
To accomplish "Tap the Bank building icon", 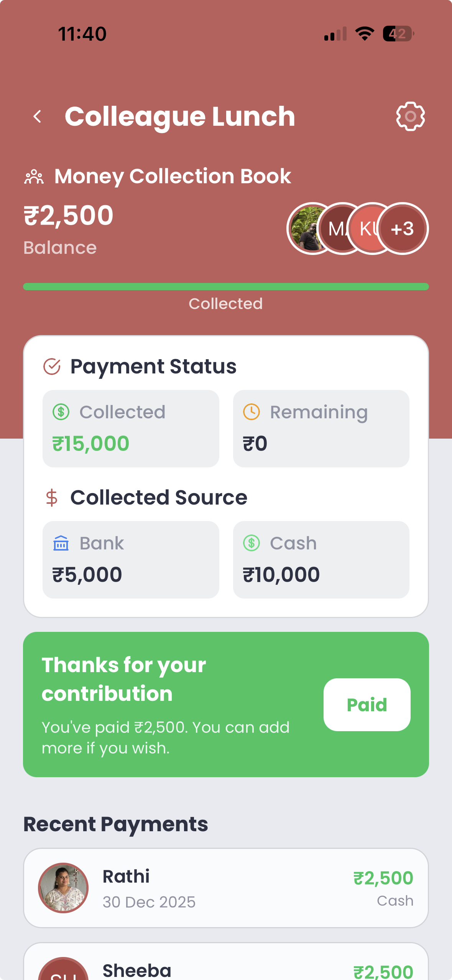I will 61,543.
